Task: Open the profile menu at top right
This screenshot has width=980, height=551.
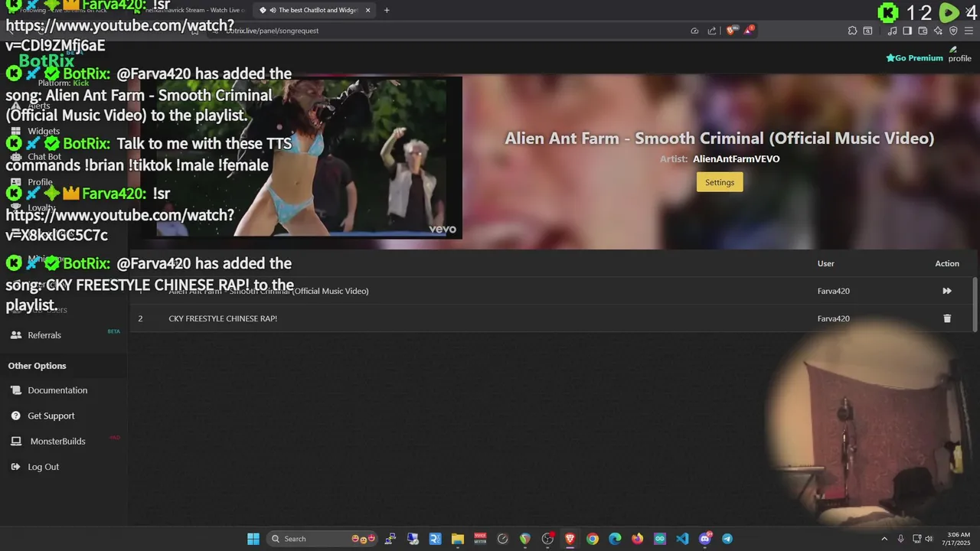Action: tap(959, 54)
